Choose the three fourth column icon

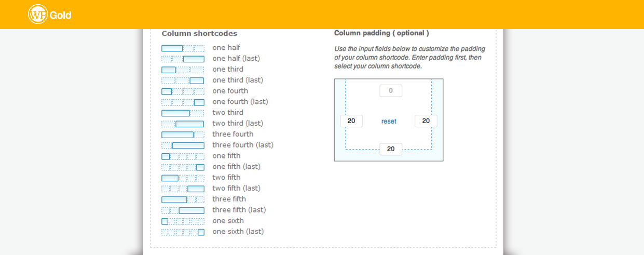pos(183,135)
